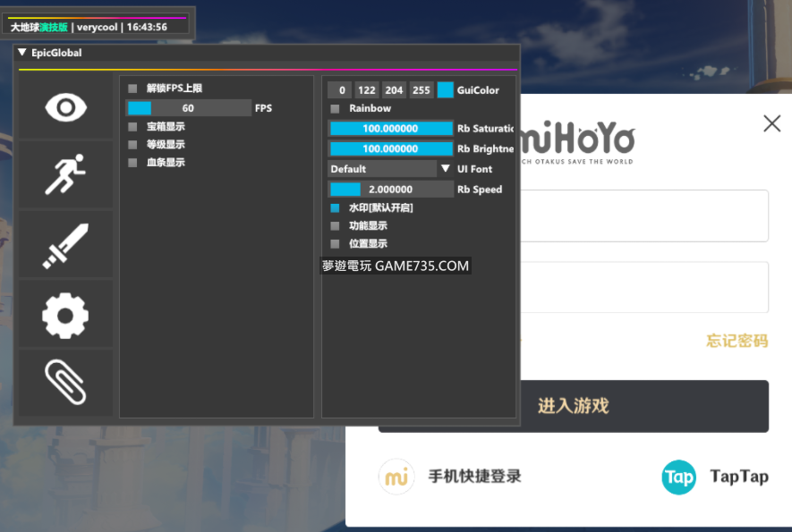792x532 pixels.
Task: Click the GuiColor cyan color swatch
Action: [x=445, y=89]
